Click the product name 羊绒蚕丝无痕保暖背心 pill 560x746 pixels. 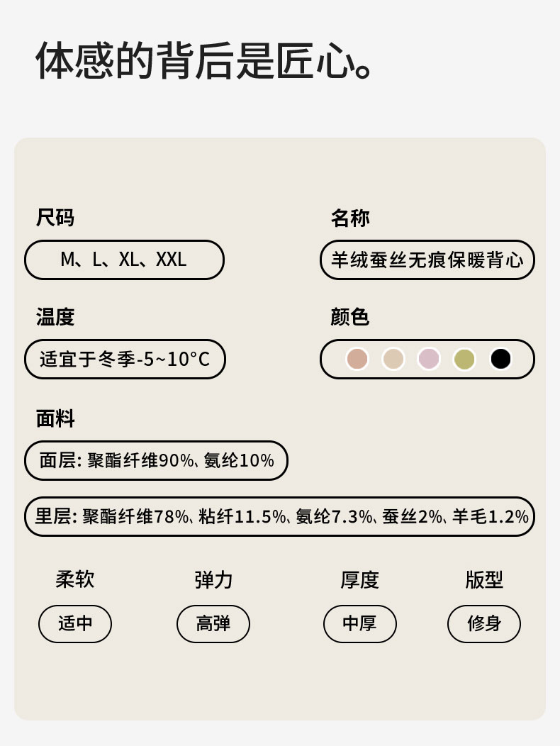click(427, 260)
